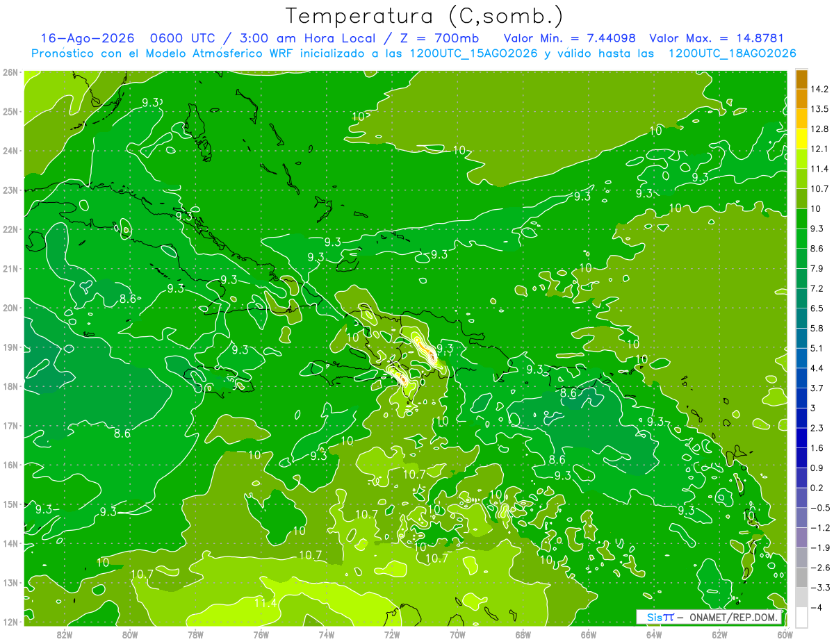
Task: Click the '23N' latitude axis label
Action: click(10, 190)
